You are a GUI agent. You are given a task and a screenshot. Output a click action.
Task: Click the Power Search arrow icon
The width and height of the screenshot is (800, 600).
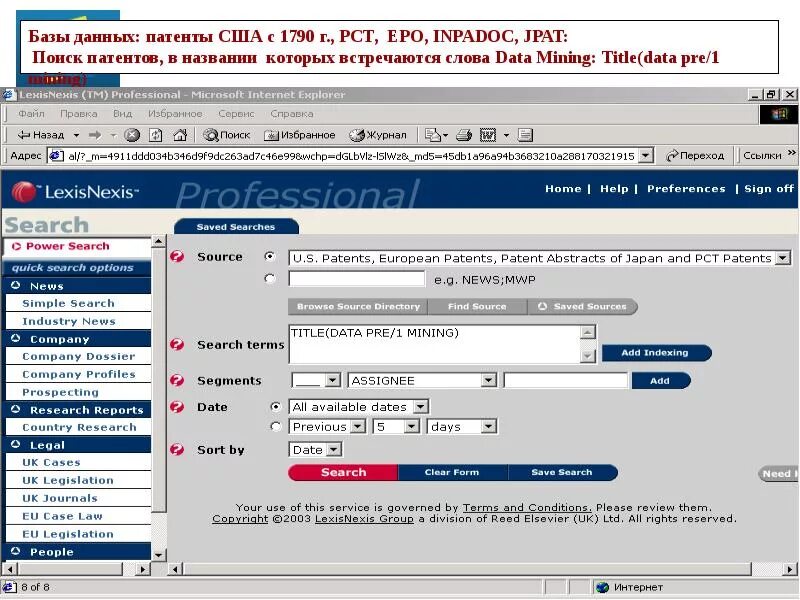click(16, 246)
